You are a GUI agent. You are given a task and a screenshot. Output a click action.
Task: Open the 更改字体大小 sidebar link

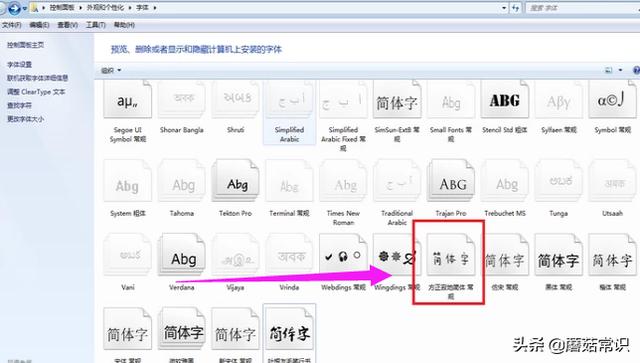pos(25,119)
